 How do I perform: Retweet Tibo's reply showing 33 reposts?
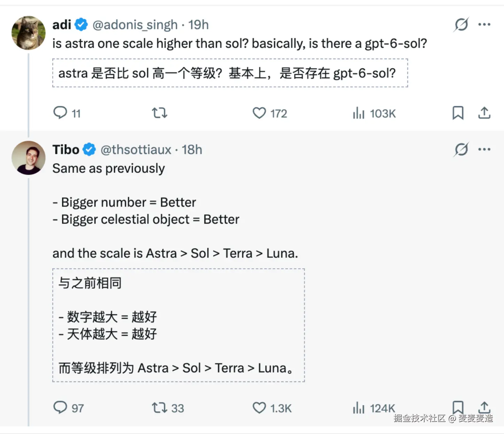(x=168, y=408)
